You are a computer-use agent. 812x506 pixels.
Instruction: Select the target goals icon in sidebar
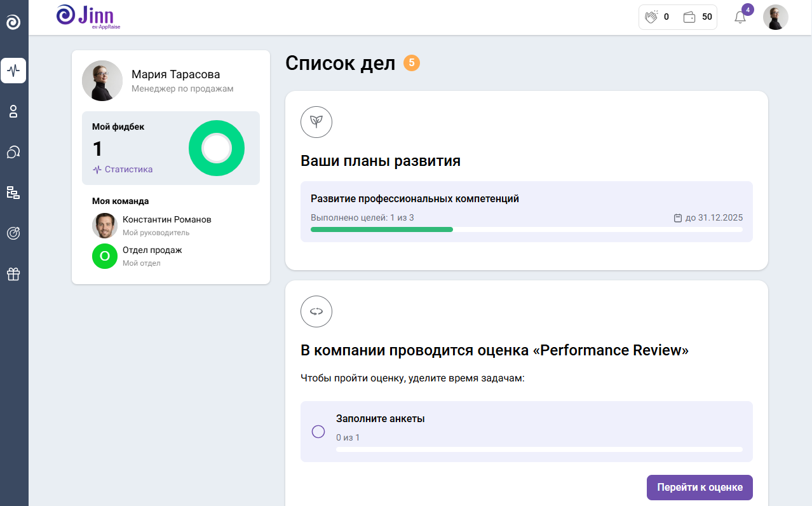tap(13, 233)
